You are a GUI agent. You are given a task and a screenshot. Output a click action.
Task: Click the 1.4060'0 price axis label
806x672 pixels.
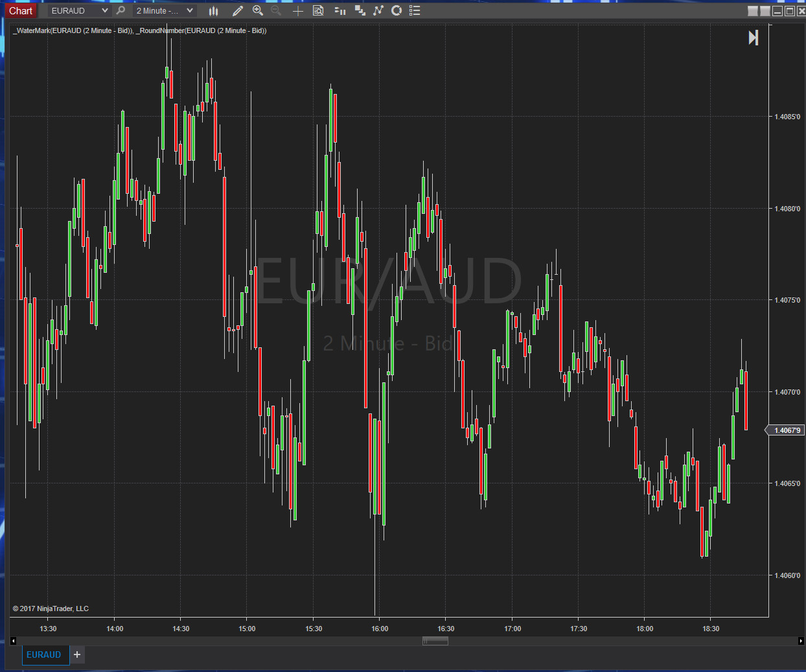click(x=787, y=575)
